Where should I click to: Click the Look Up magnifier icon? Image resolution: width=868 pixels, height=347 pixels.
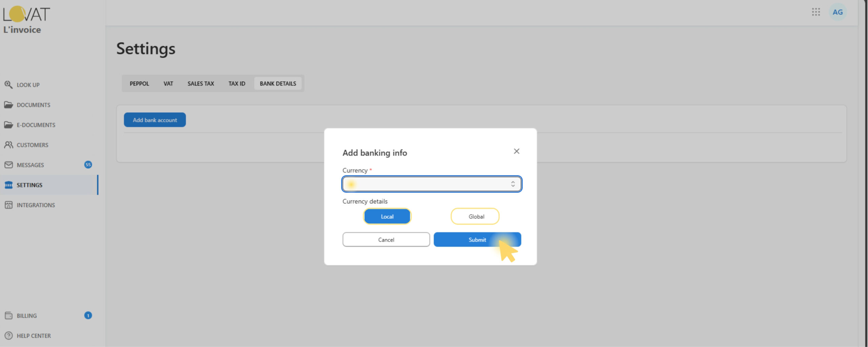8,84
